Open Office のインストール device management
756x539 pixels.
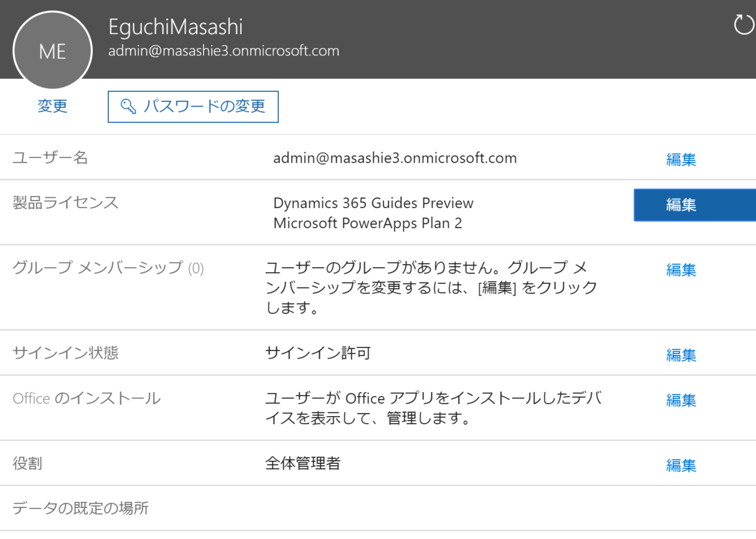(681, 400)
